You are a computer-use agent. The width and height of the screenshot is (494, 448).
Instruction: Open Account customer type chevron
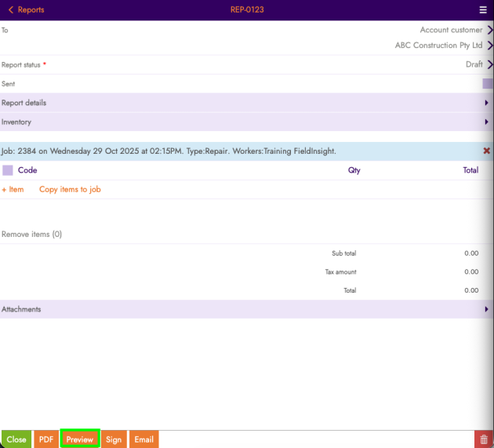point(489,31)
